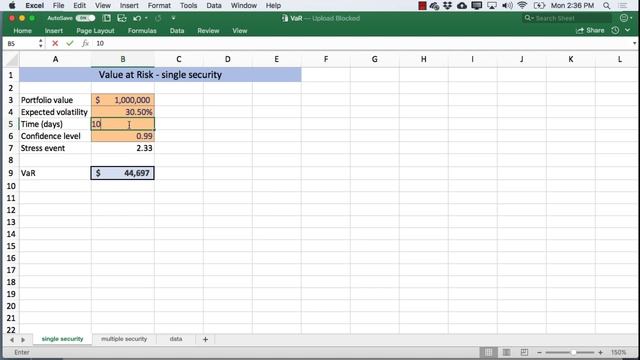Click the Dropbox icon in the menu bar

point(448,5)
